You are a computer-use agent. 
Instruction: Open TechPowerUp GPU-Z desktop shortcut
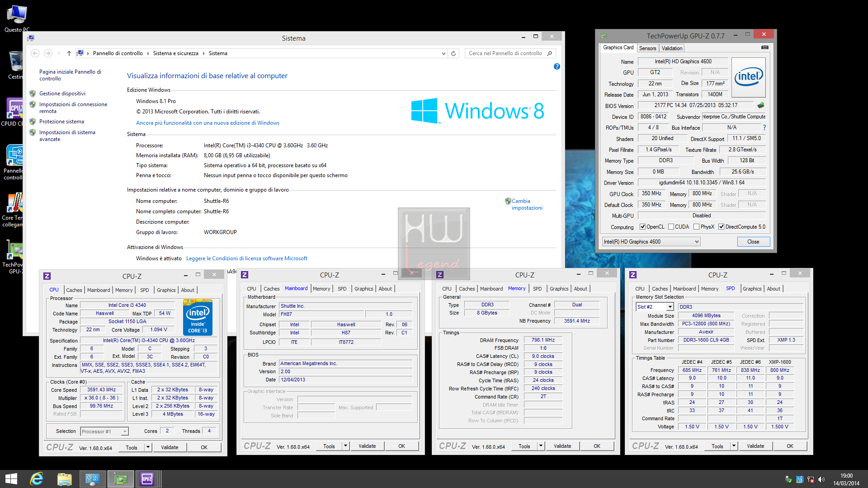14,257
